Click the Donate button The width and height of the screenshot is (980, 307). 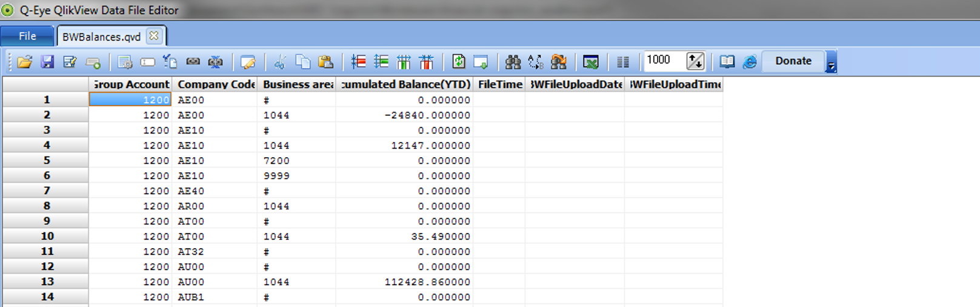[793, 61]
